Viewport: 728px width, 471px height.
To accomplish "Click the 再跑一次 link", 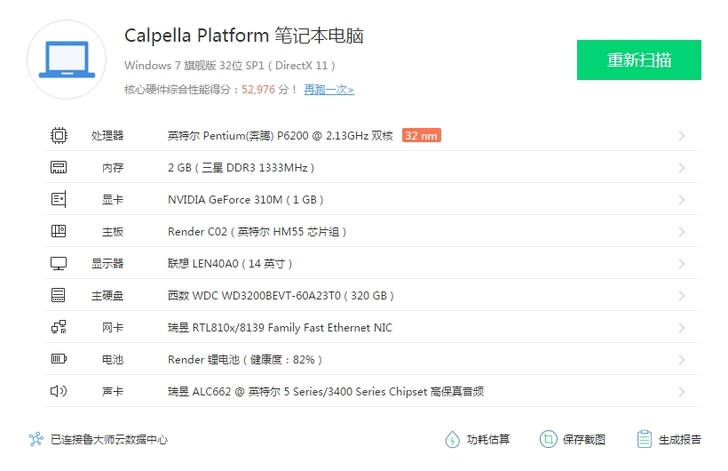I will (x=329, y=89).
